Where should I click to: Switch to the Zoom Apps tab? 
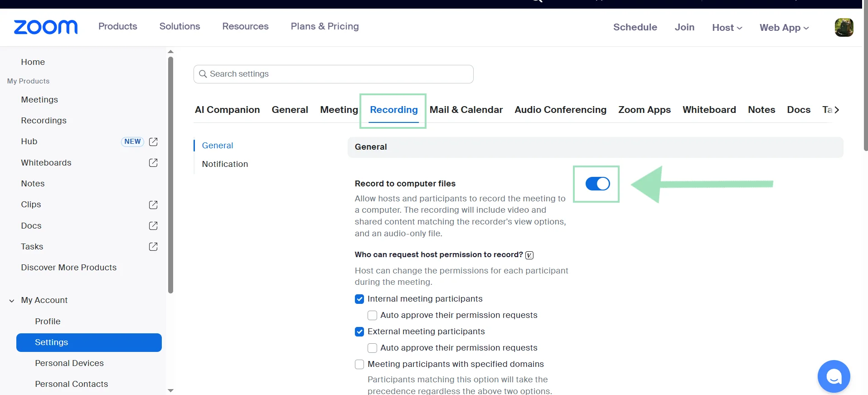point(645,110)
